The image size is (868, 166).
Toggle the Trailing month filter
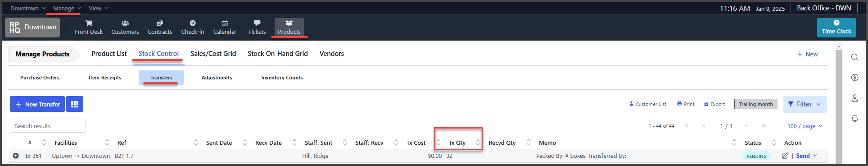pos(755,104)
